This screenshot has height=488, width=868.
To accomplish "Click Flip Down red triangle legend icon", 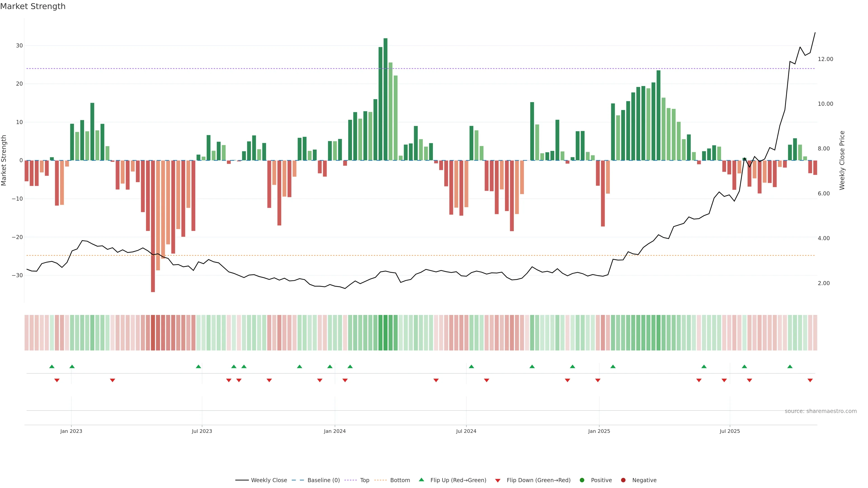I will (x=498, y=480).
